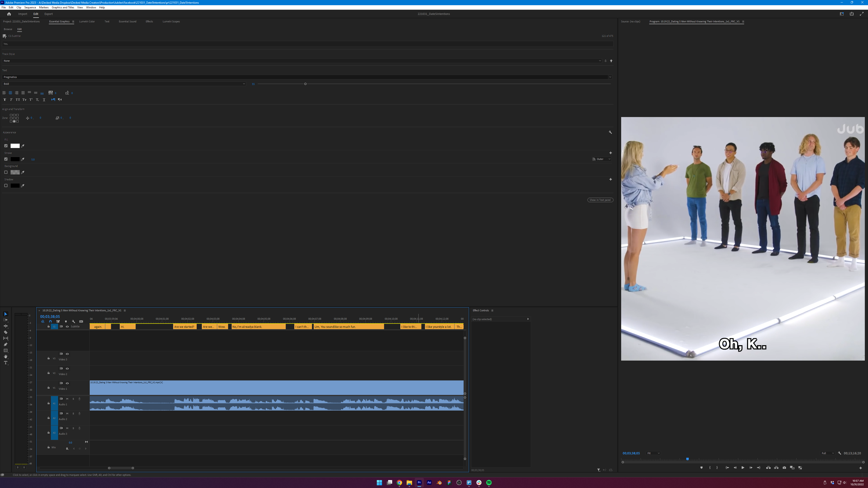Add marker in timeline toolbar
This screenshot has height=488, width=868.
click(66, 322)
